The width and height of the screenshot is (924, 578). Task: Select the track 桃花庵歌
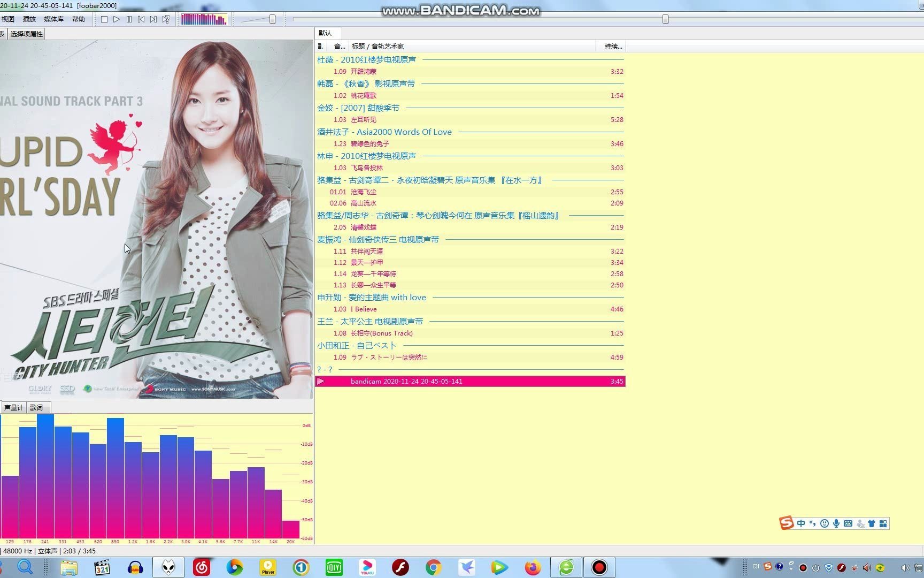click(x=470, y=96)
